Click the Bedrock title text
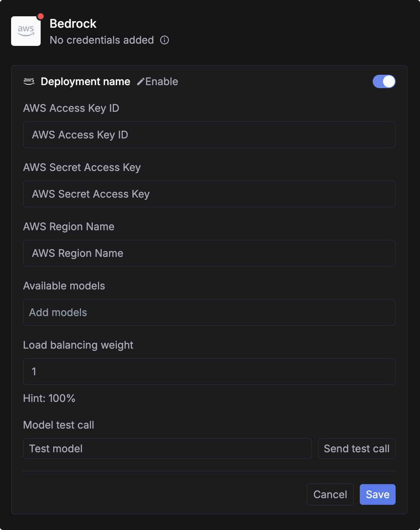Viewport: 420px width, 530px height. click(73, 23)
